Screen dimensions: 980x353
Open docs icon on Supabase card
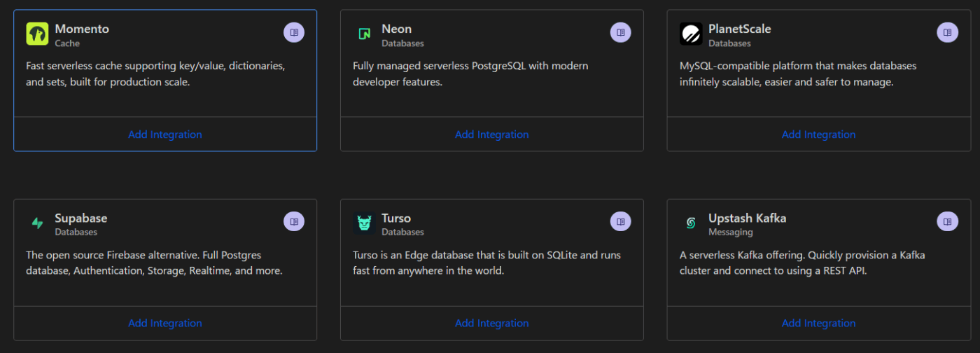[x=294, y=221]
